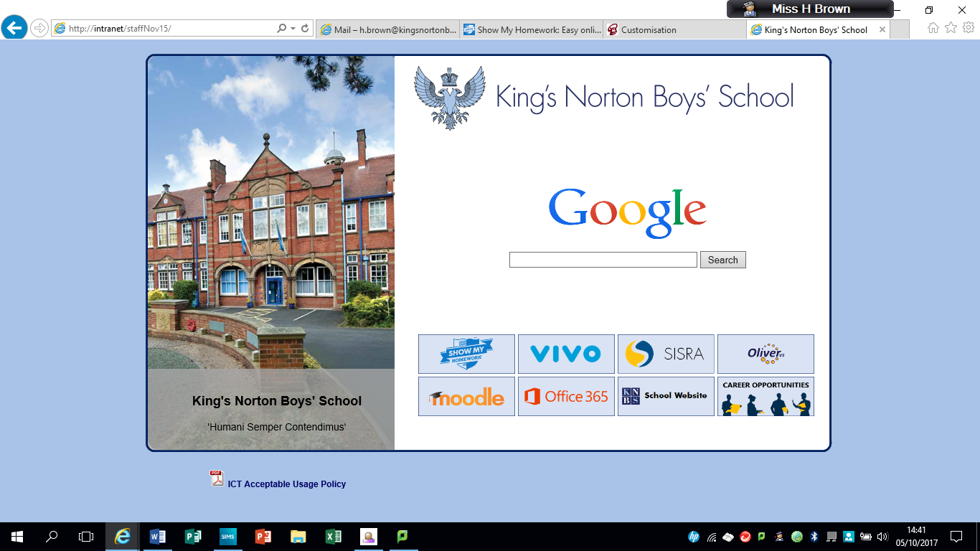980x551 pixels.
Task: Open SIMS from the taskbar
Action: click(228, 536)
